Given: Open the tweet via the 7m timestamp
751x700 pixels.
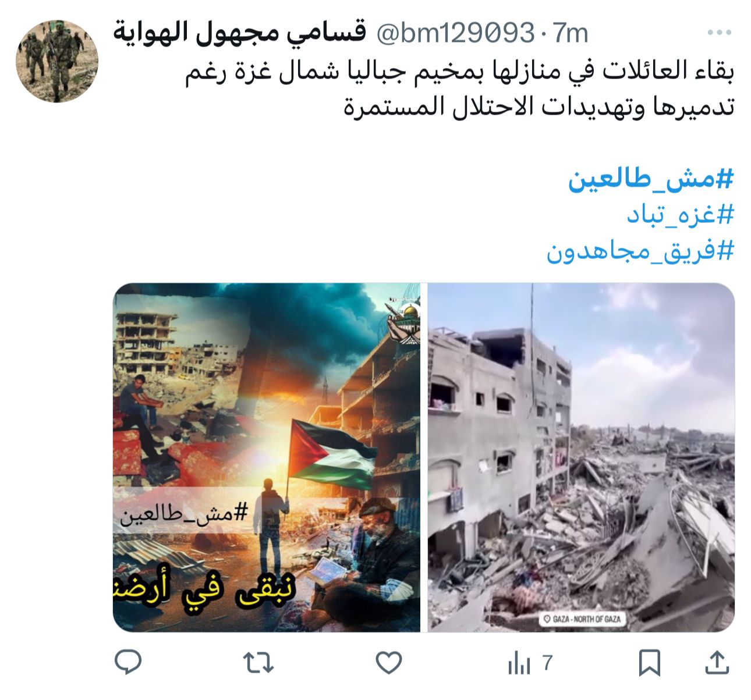Looking at the screenshot, I should pos(571,33).
